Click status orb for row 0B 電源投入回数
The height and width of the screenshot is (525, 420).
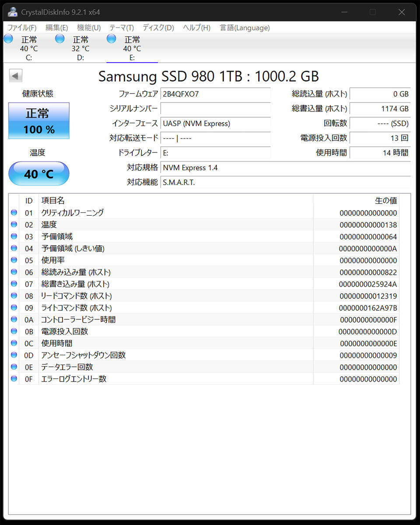point(14,331)
